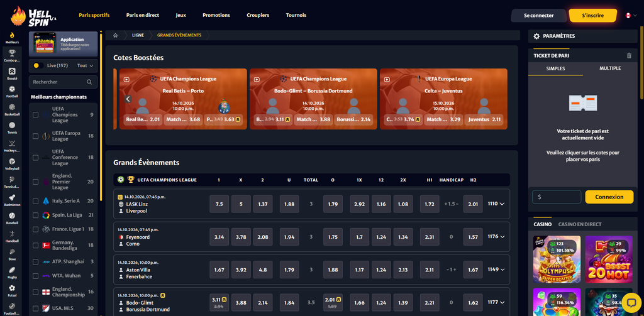Check the Italy. Serie A checkbox
This screenshot has width=644, height=316.
tap(36, 201)
